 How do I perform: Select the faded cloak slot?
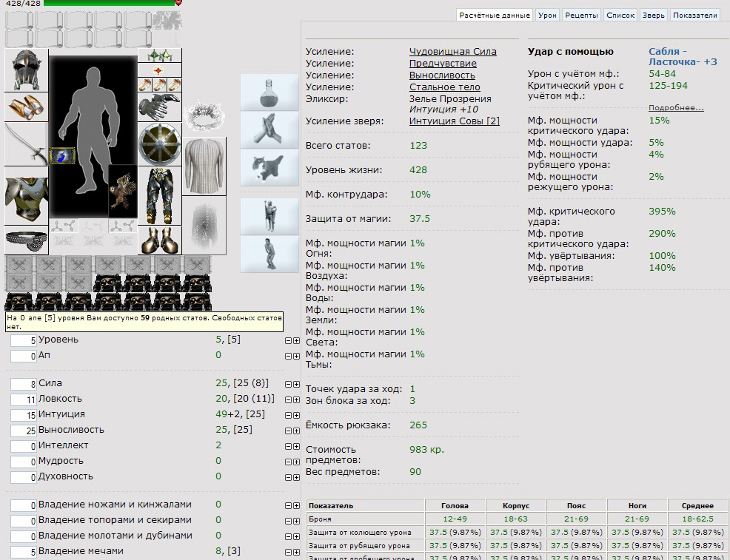204,225
